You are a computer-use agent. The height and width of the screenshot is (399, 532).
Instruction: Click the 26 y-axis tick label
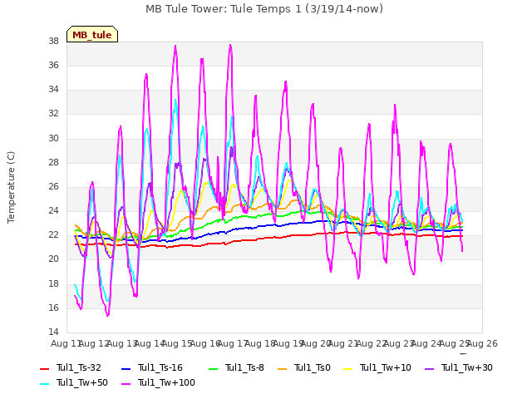pyautogui.click(x=53, y=186)
